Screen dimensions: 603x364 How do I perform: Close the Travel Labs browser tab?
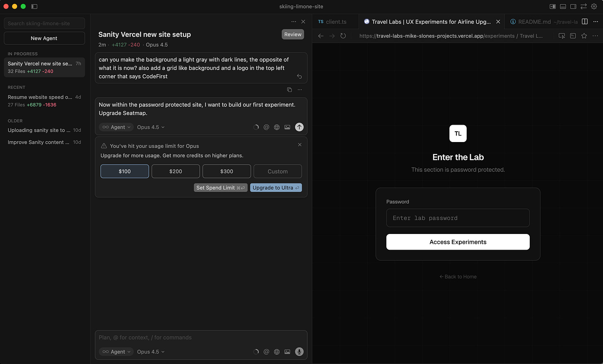pyautogui.click(x=498, y=22)
